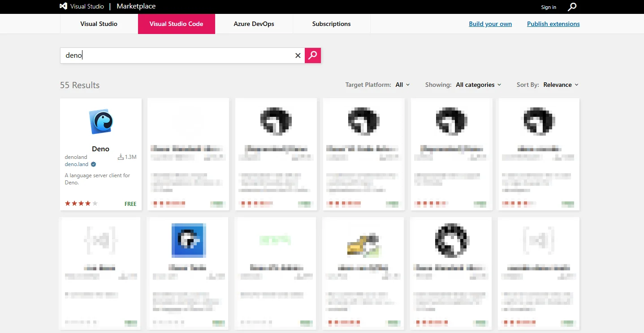Click Sign in at top right
644x333 pixels.
(549, 7)
